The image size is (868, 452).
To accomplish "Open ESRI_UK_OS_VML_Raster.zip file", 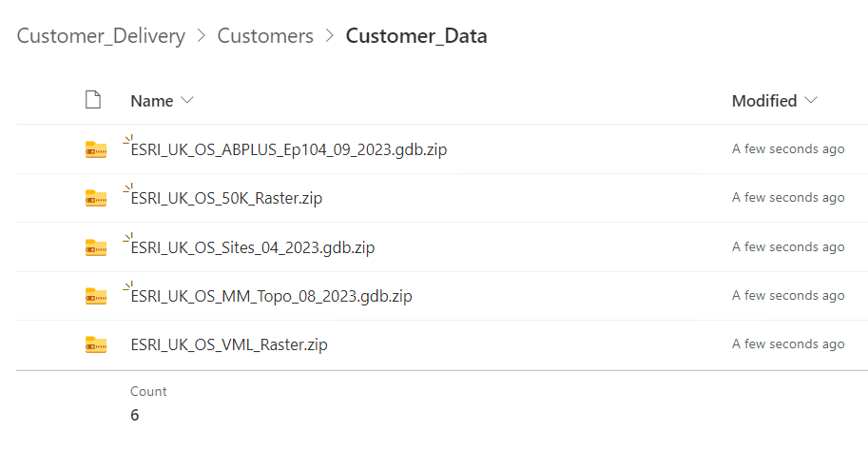I will 229,344.
